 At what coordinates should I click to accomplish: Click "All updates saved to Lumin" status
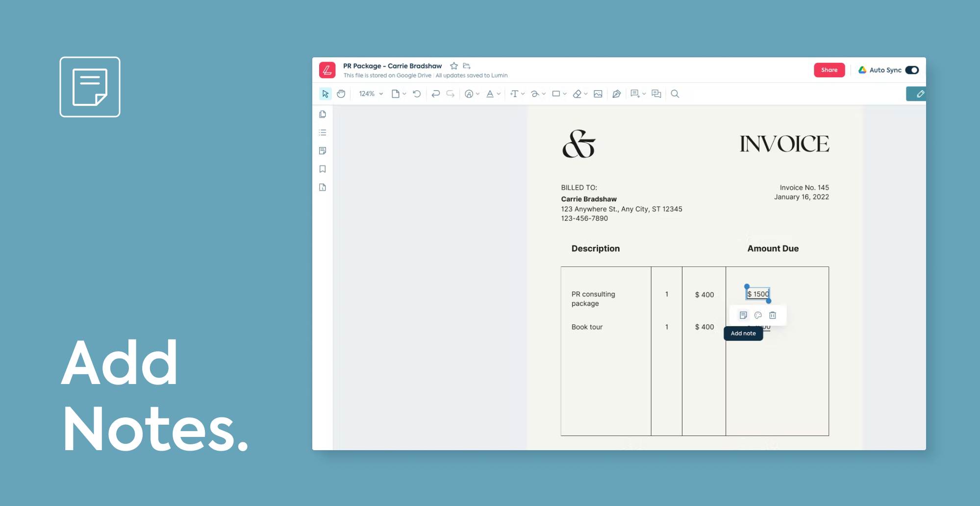[472, 75]
